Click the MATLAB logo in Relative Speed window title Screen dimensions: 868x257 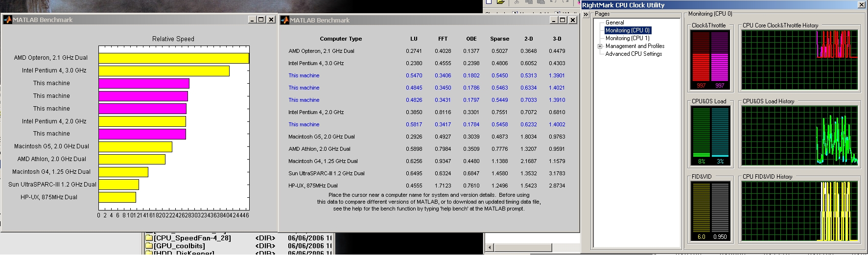coord(7,20)
